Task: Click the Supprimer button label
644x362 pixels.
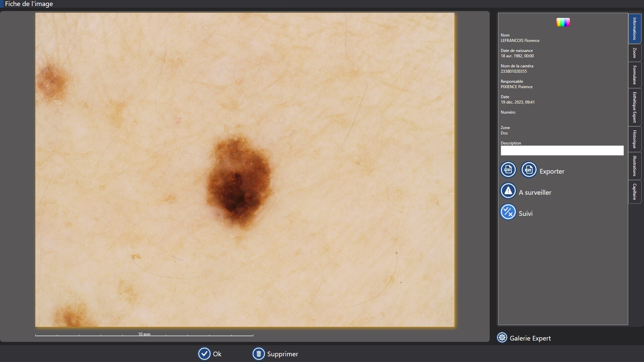Action: (x=282, y=354)
